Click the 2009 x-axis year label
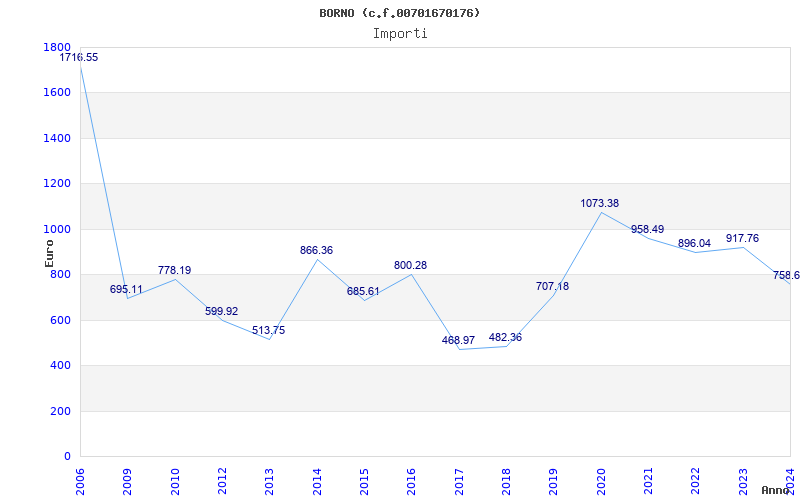The image size is (800, 500). pyautogui.click(x=128, y=481)
